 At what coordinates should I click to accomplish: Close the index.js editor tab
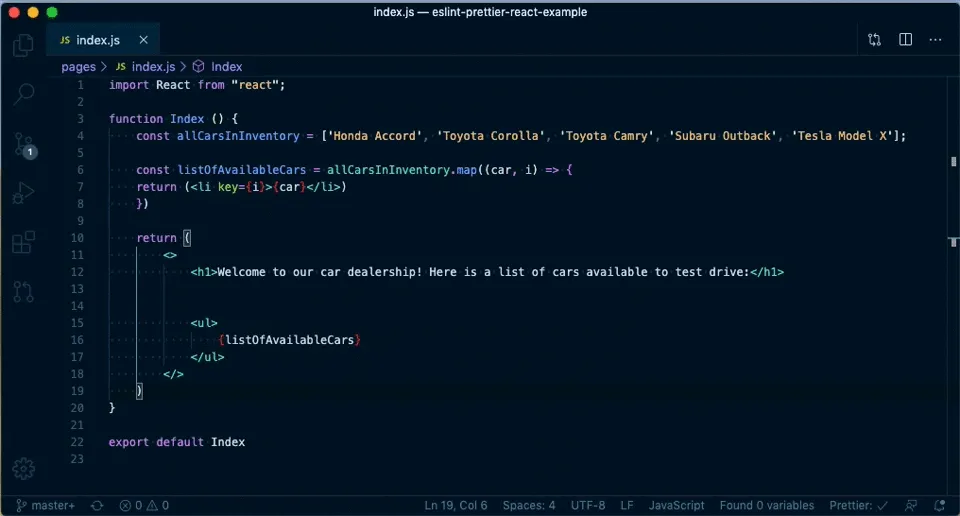(144, 40)
